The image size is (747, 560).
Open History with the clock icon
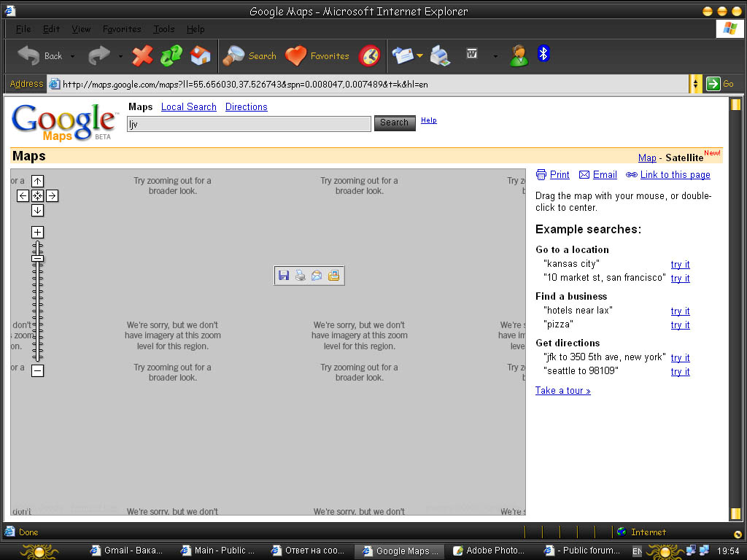tap(369, 55)
